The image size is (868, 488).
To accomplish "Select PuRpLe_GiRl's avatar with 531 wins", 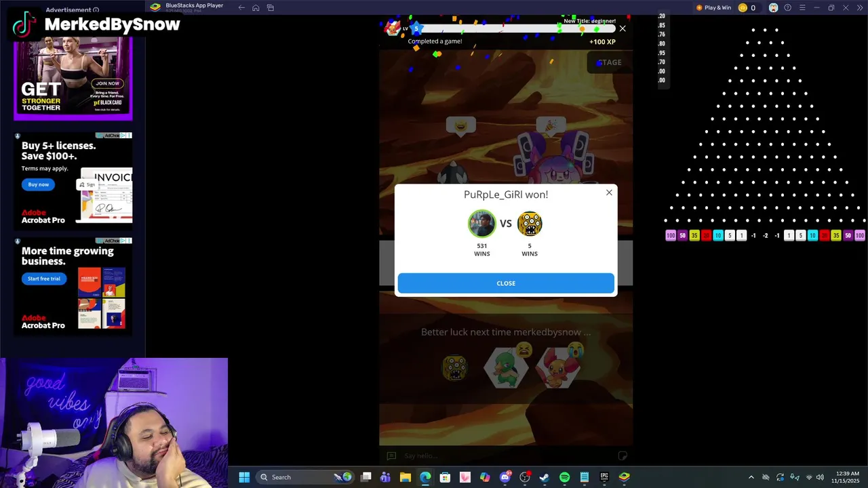I will [x=482, y=224].
